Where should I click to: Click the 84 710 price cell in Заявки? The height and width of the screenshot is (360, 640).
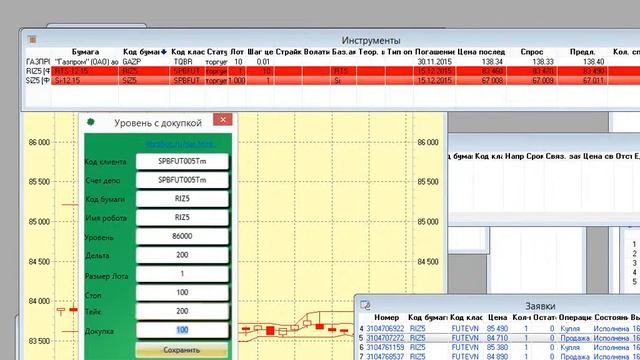click(x=497, y=338)
